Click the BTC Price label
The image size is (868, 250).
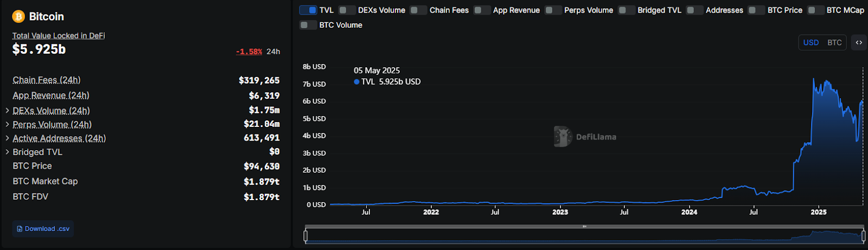[x=32, y=166]
